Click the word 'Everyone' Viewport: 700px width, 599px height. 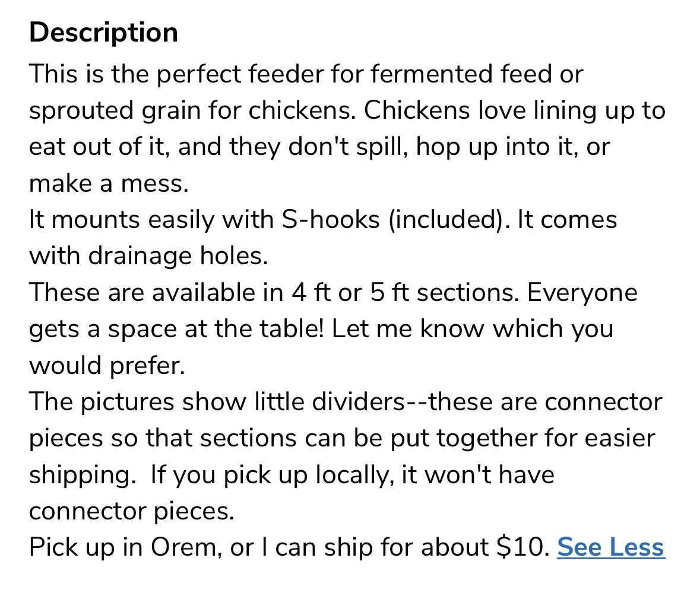tap(582, 293)
